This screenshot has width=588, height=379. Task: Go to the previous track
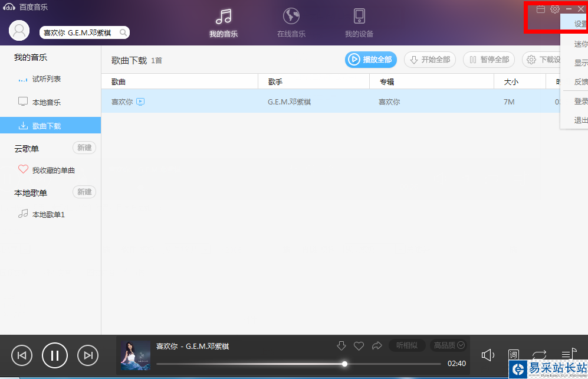pyautogui.click(x=22, y=355)
